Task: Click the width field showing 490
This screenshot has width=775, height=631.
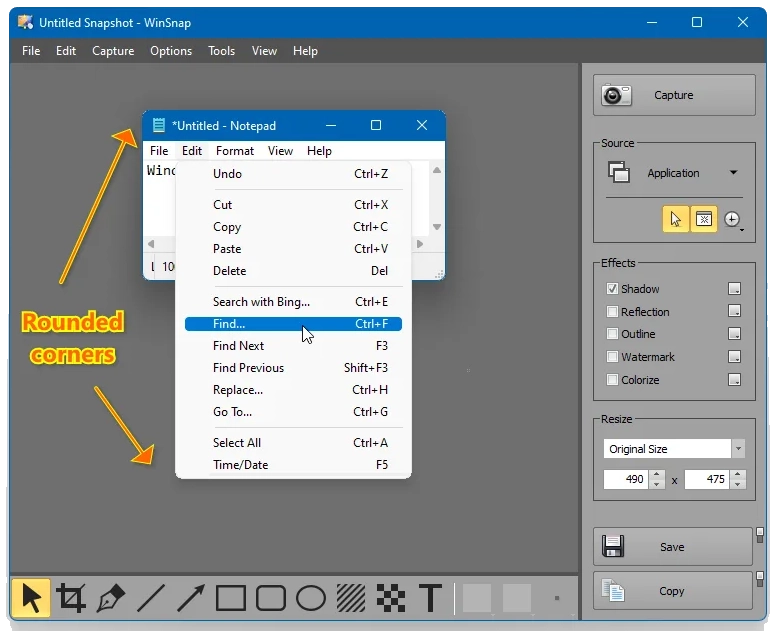Action: 626,479
